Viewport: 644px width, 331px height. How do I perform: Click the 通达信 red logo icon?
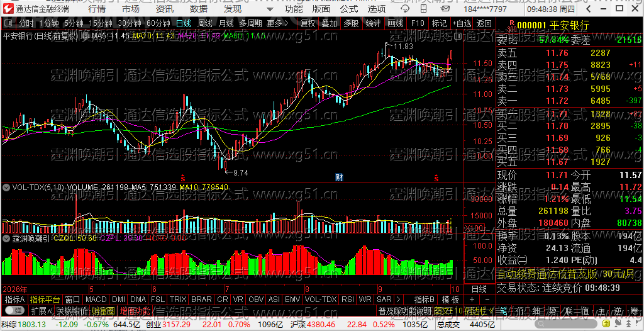[x=8, y=9]
